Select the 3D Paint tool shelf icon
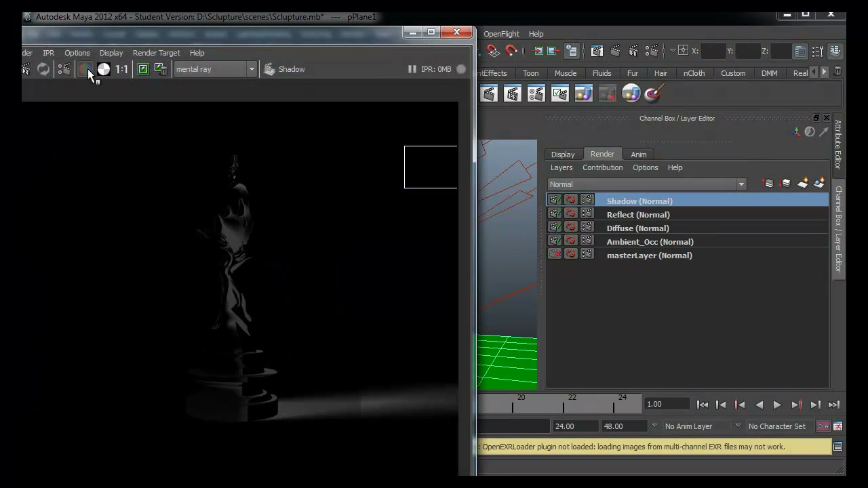This screenshot has height=488, width=868. (654, 94)
